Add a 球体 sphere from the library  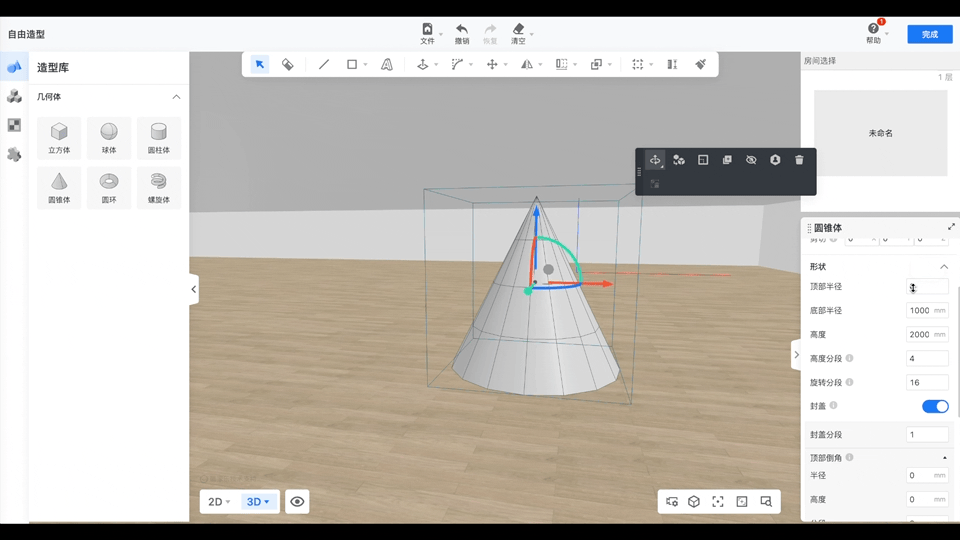pyautogui.click(x=109, y=137)
